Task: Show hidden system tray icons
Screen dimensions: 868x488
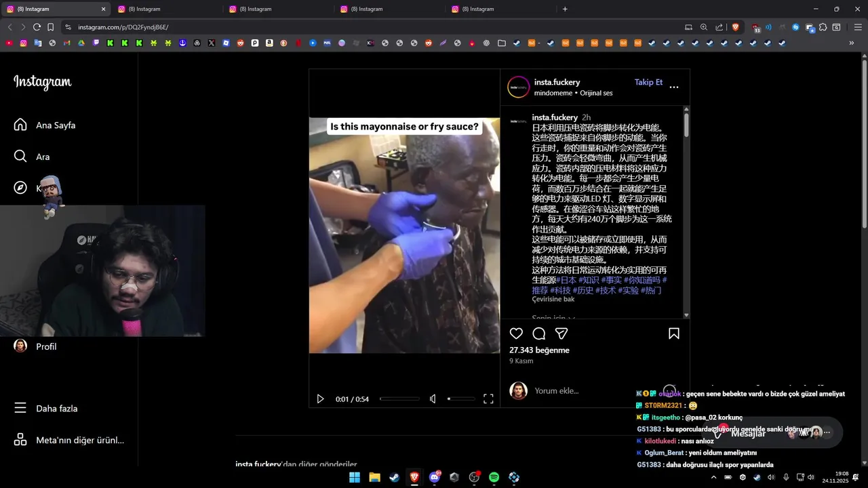Action: click(713, 477)
